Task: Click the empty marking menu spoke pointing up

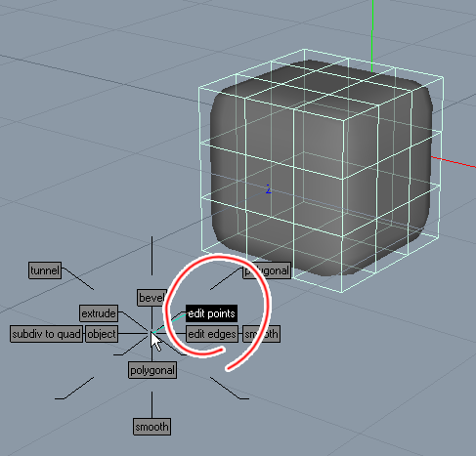Action: coord(151,256)
